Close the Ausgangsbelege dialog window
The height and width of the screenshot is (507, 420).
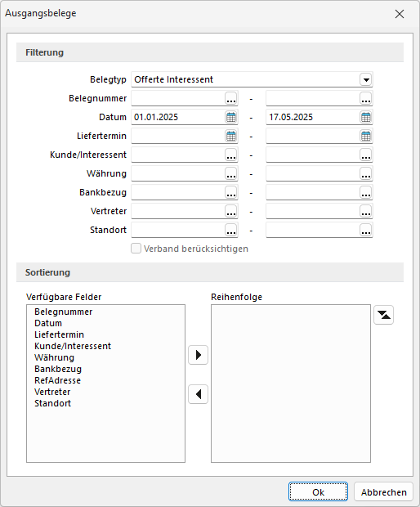pyautogui.click(x=400, y=14)
